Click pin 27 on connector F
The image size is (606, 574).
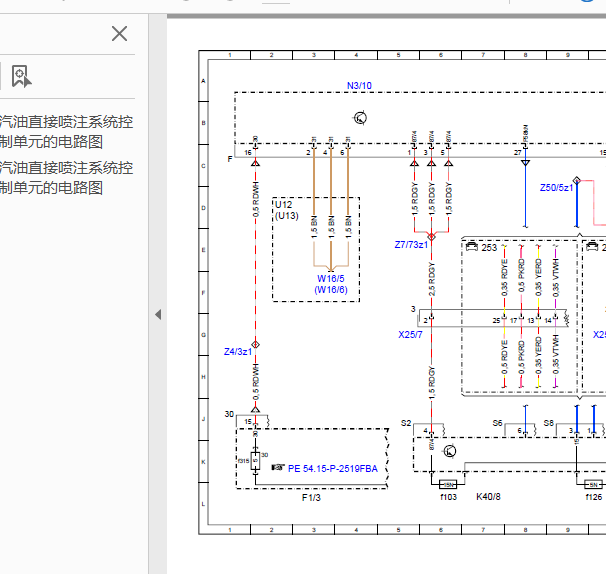coord(517,153)
